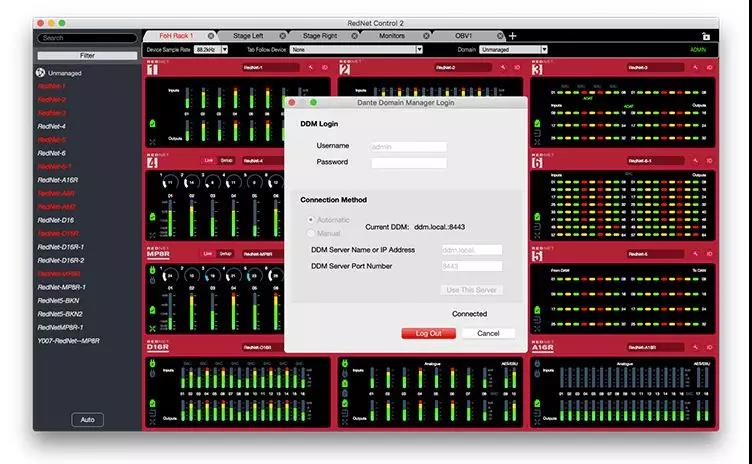
Task: Select RedNet5-BKN2 in the device list
Action: [60, 314]
